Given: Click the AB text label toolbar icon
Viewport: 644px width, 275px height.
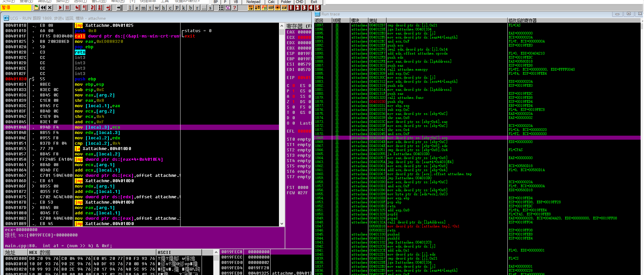Looking at the screenshot, I should pos(264,7).
